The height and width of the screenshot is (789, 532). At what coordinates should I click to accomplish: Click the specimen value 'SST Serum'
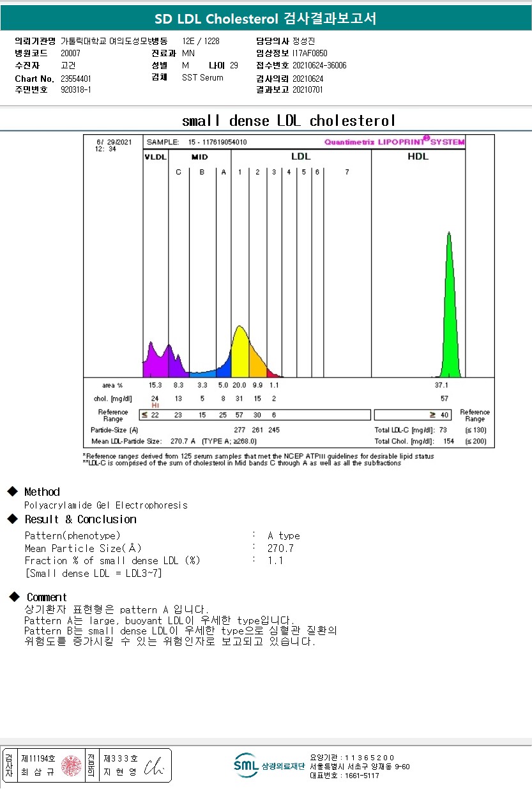(x=202, y=77)
